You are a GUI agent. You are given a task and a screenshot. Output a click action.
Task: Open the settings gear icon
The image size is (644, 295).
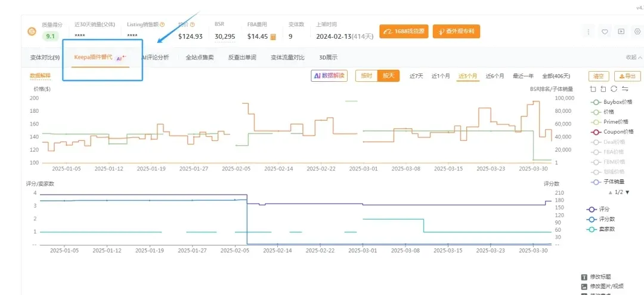[x=637, y=32]
